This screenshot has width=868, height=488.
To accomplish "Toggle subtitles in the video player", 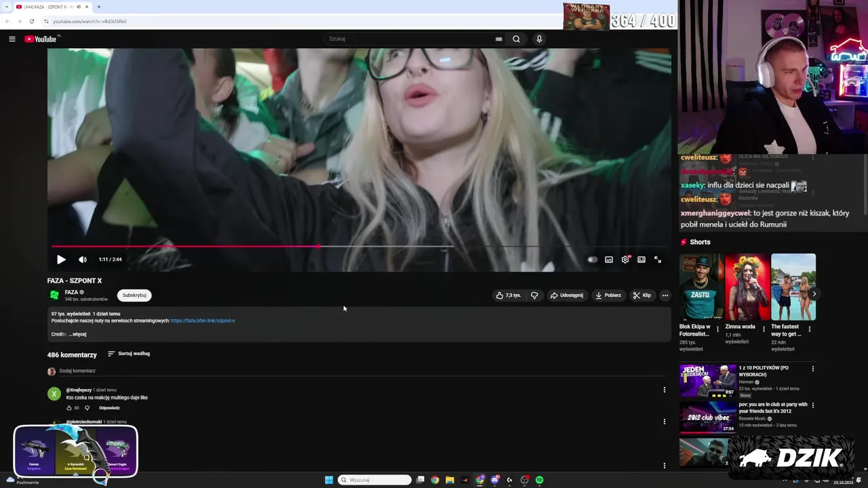I will tap(609, 260).
